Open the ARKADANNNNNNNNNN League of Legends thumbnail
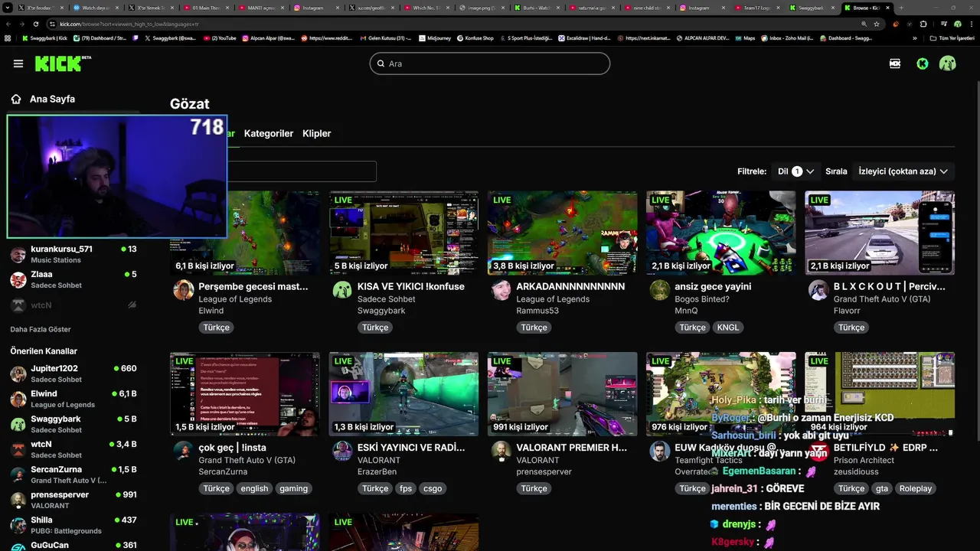The width and height of the screenshot is (980, 551). (x=562, y=233)
